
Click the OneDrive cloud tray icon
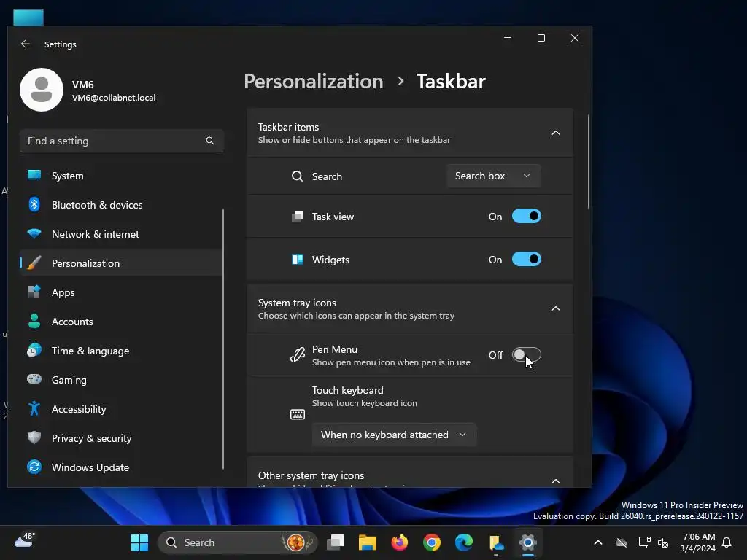pos(622,542)
